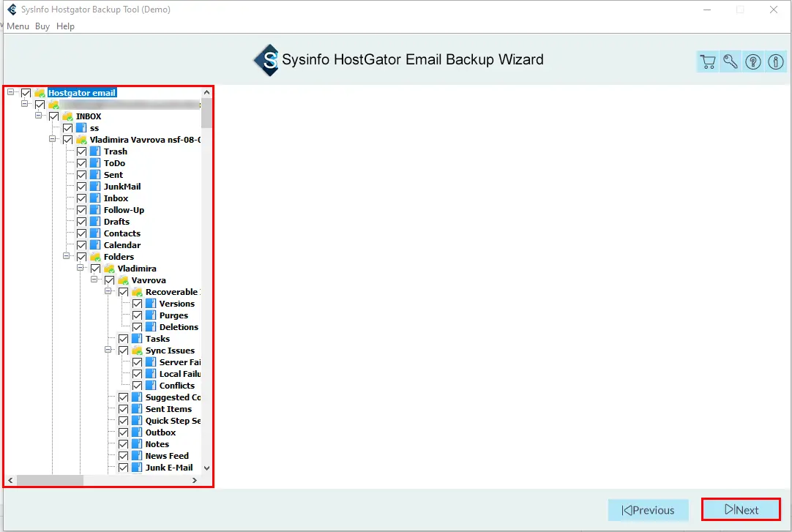Click the tree scroll up arrow

[x=206, y=92]
